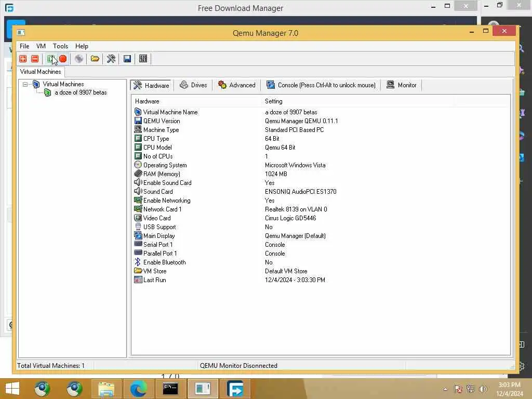Select Virtual Machines root tree item
The height and width of the screenshot is (399, 532).
click(63, 84)
